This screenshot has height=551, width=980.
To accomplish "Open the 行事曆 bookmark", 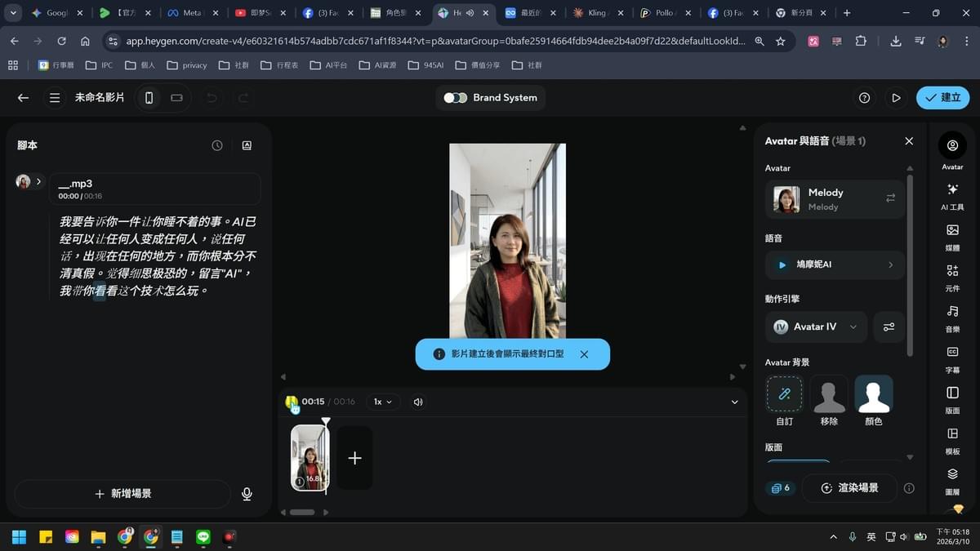I will coord(56,65).
